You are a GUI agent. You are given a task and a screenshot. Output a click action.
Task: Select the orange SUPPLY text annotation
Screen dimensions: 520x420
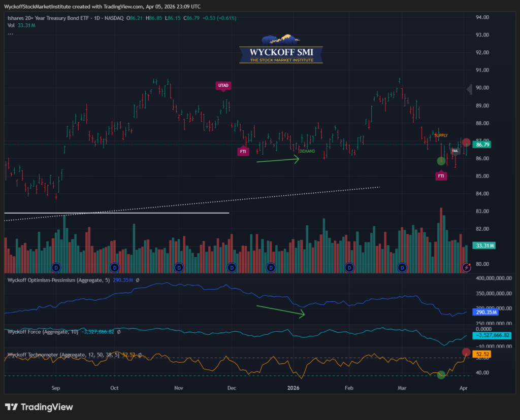click(x=441, y=135)
